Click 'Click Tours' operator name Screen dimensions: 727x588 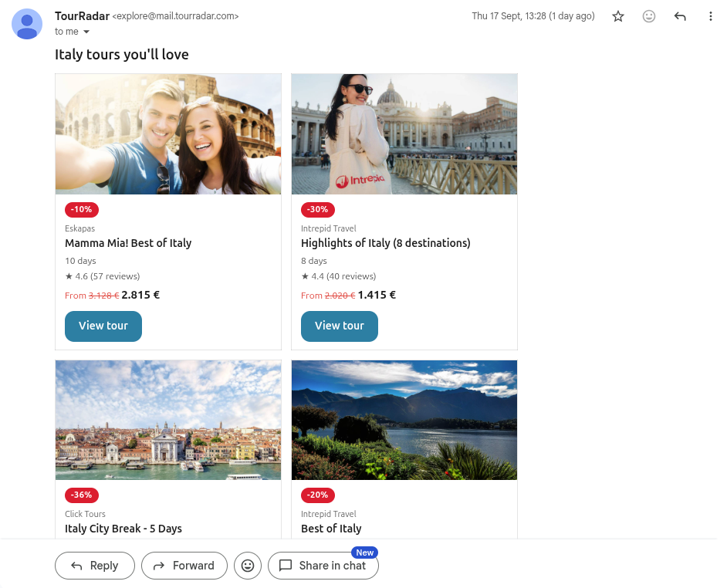(x=86, y=514)
